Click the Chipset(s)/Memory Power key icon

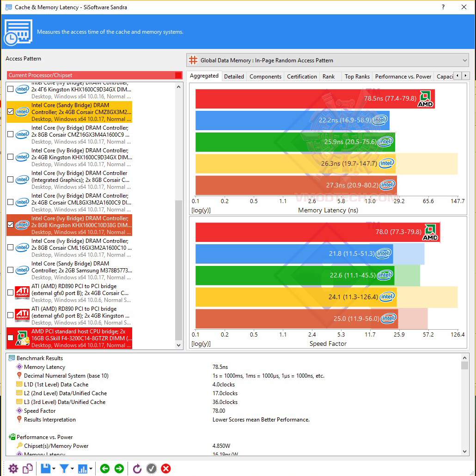point(19,446)
